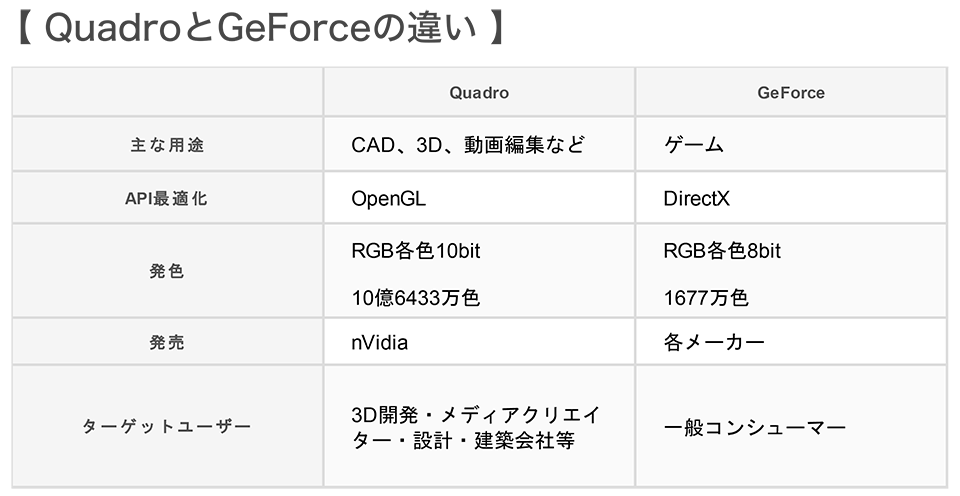Click the 10億6433万色 text
This screenshot has height=496, width=960.
coord(415,298)
